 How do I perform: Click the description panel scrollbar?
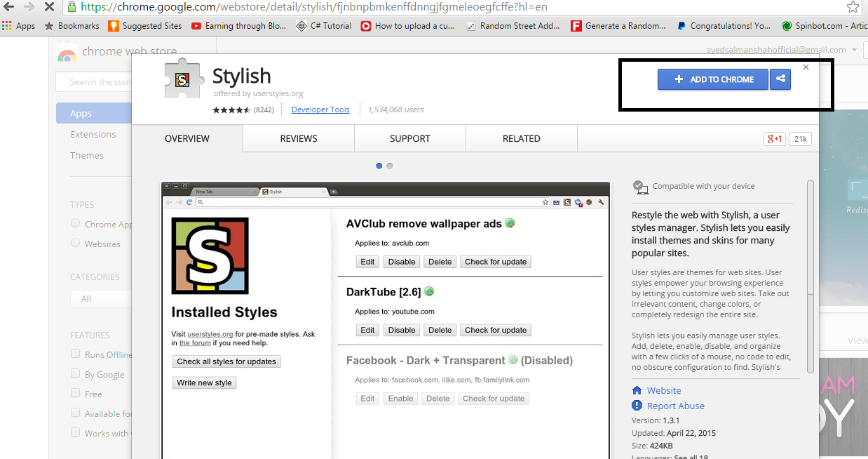[811, 277]
